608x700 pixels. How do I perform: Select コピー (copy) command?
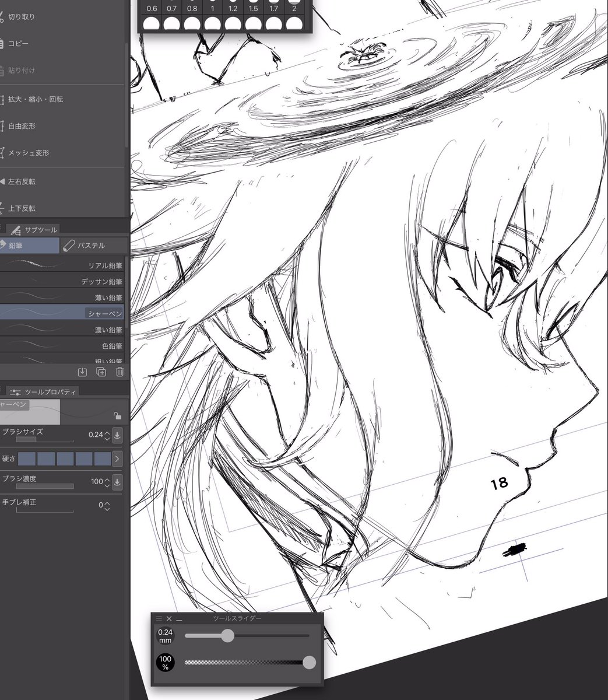point(62,43)
